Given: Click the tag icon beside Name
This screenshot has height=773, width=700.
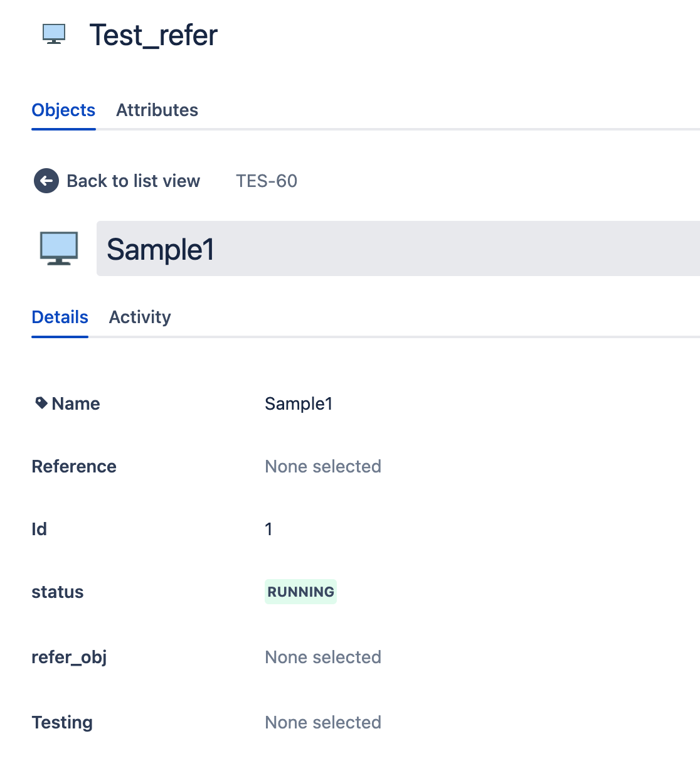Looking at the screenshot, I should pyautogui.click(x=41, y=403).
